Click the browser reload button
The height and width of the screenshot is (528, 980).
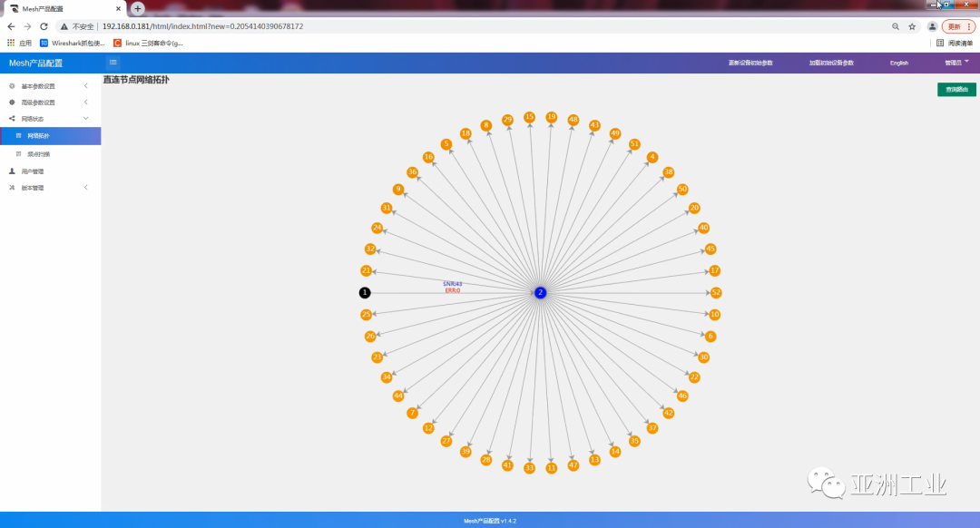(x=44, y=26)
